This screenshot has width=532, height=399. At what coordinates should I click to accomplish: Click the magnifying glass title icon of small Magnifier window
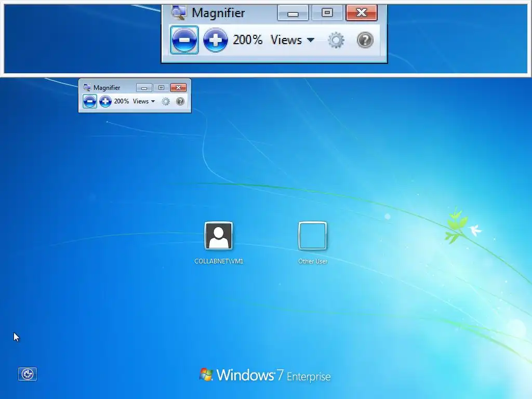[x=87, y=87]
